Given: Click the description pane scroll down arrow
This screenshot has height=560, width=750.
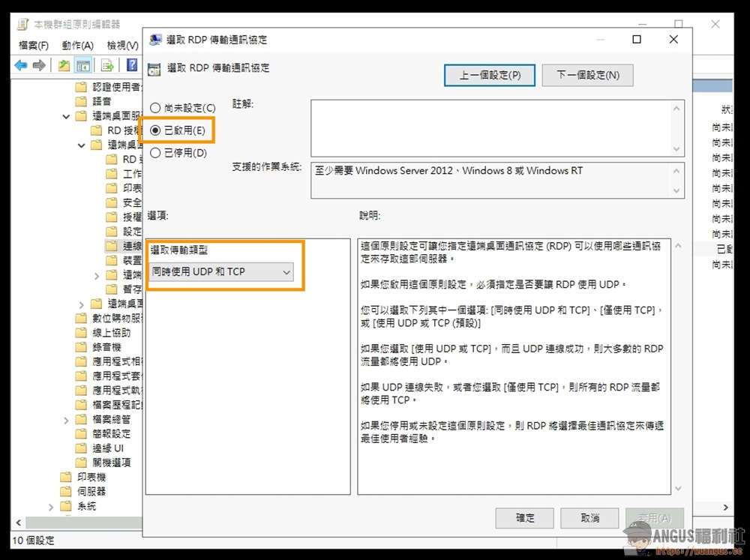Looking at the screenshot, I should click(678, 488).
